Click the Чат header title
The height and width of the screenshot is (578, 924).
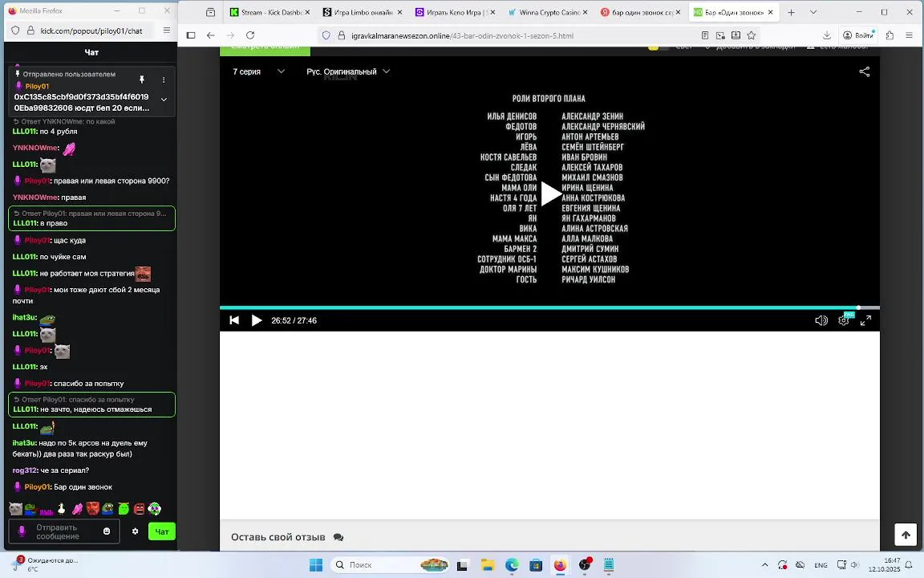[91, 52]
